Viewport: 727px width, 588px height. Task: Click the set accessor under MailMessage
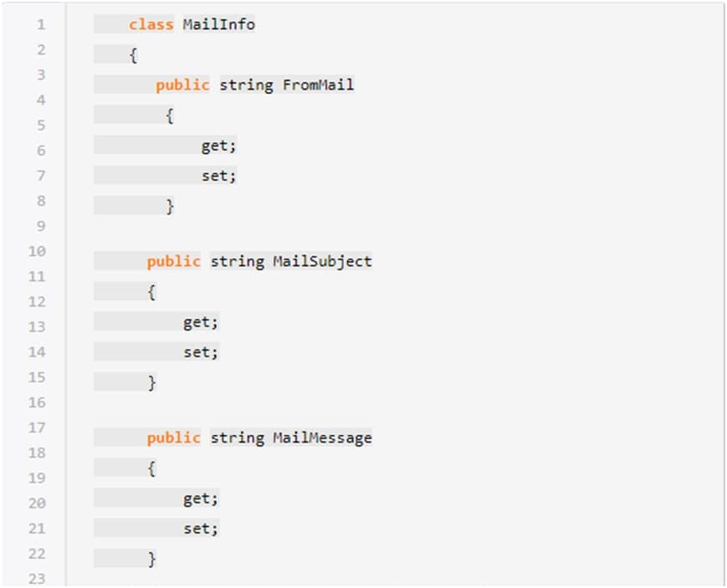point(201,529)
